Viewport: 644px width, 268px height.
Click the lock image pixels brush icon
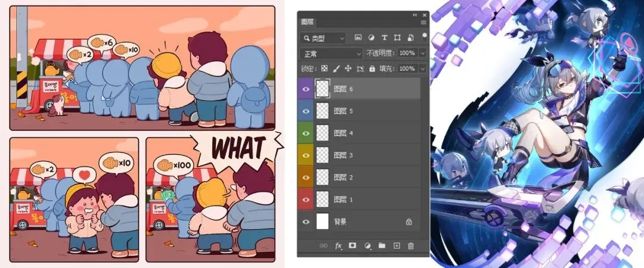336,68
